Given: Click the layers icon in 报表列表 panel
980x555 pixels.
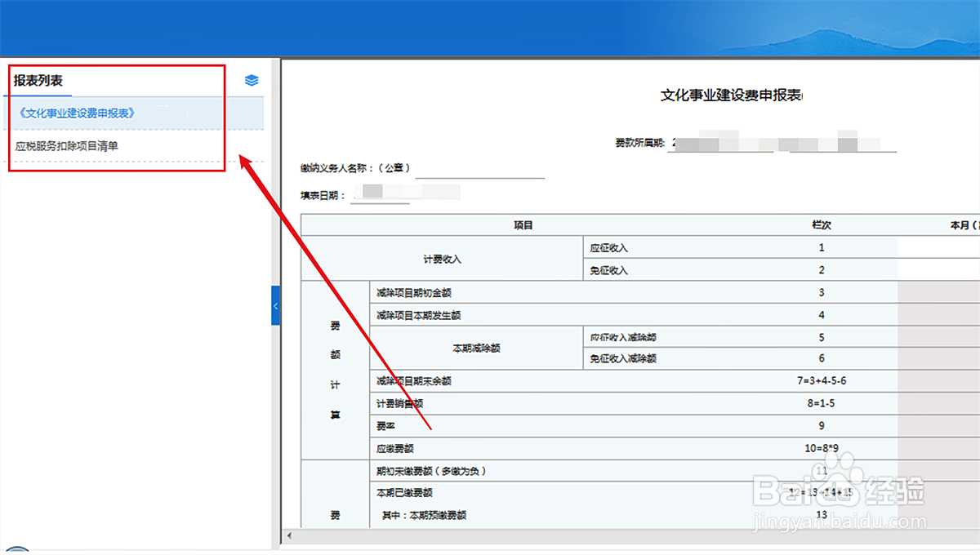Looking at the screenshot, I should click(251, 79).
